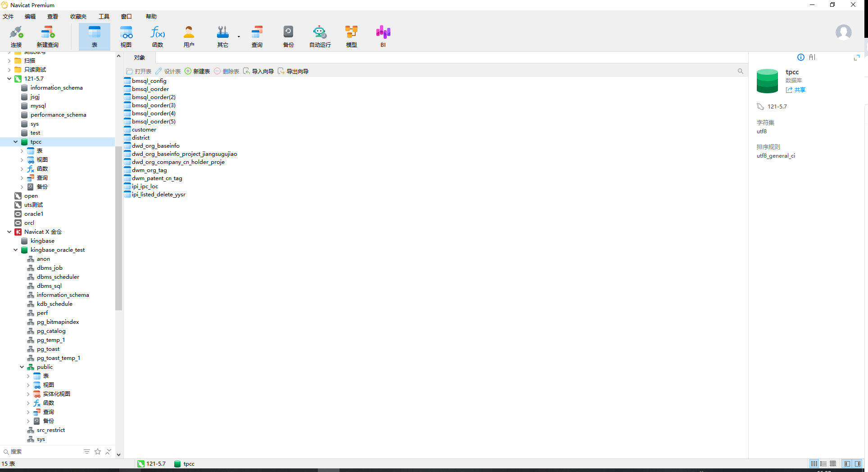Open the 文件 (File) menu

pos(8,17)
